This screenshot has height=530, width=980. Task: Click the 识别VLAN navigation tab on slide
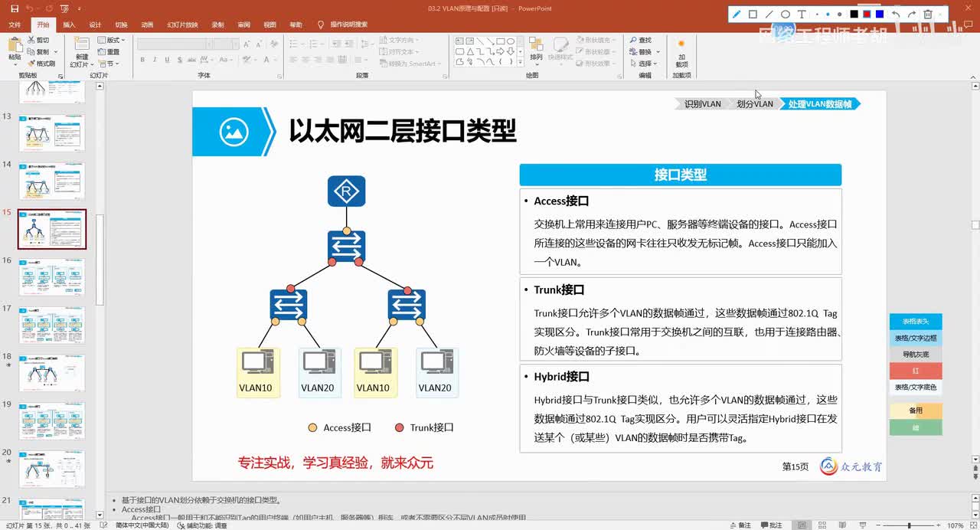point(702,104)
